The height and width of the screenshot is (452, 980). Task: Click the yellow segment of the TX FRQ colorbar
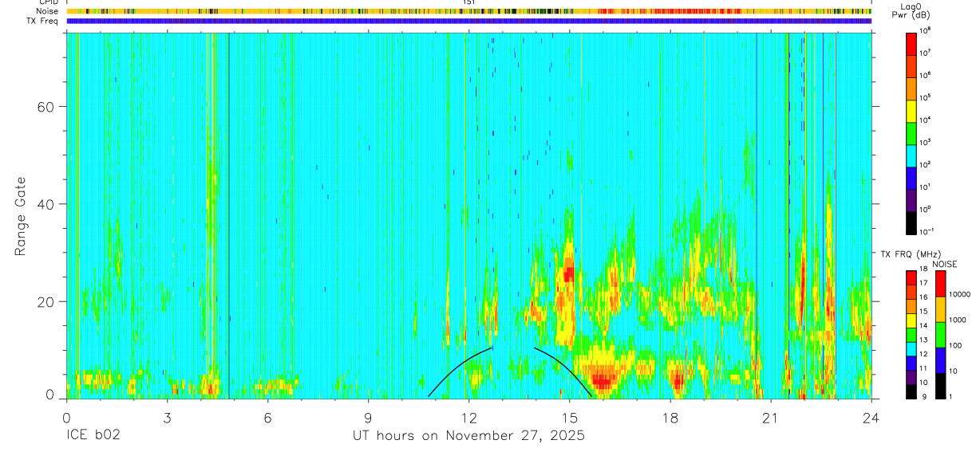pos(911,320)
